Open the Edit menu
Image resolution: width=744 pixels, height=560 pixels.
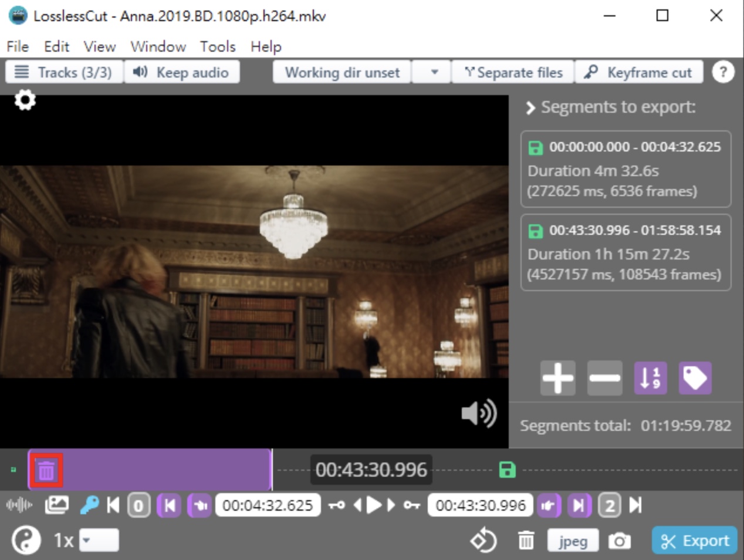pyautogui.click(x=56, y=46)
